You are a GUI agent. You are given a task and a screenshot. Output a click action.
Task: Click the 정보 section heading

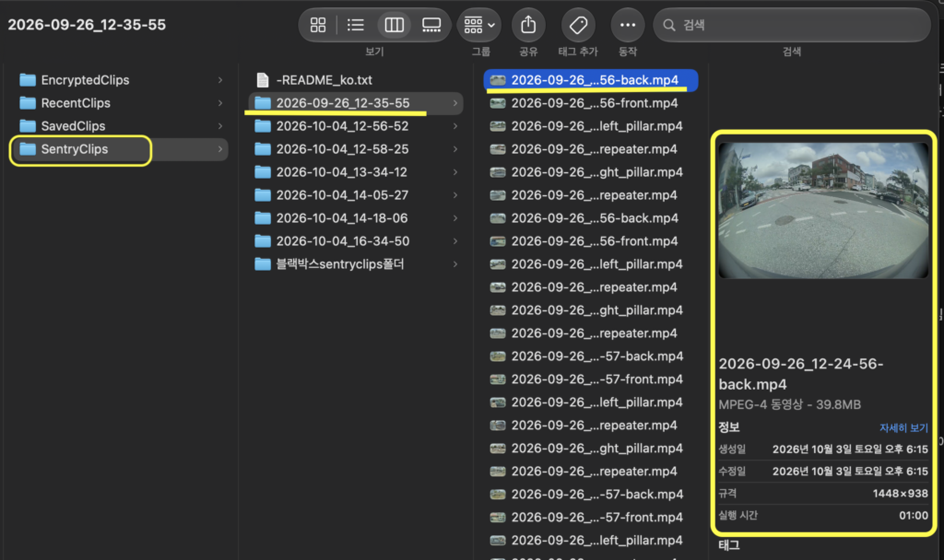click(728, 427)
